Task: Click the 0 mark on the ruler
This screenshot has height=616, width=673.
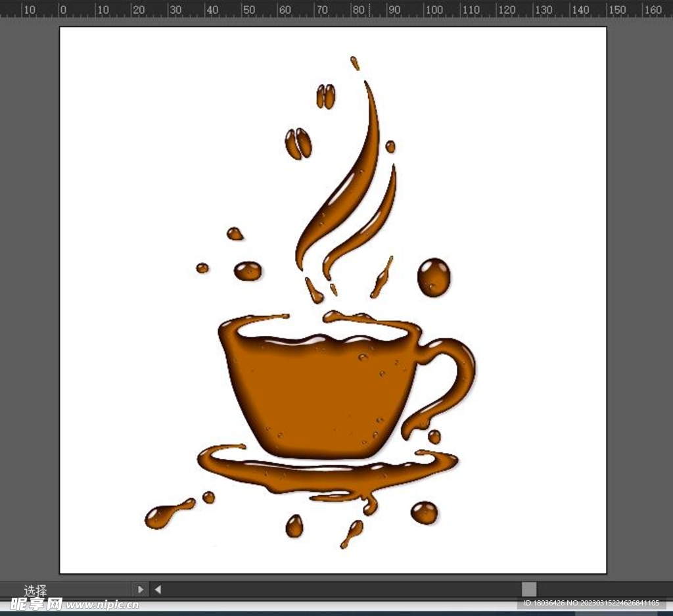Action: [x=63, y=10]
